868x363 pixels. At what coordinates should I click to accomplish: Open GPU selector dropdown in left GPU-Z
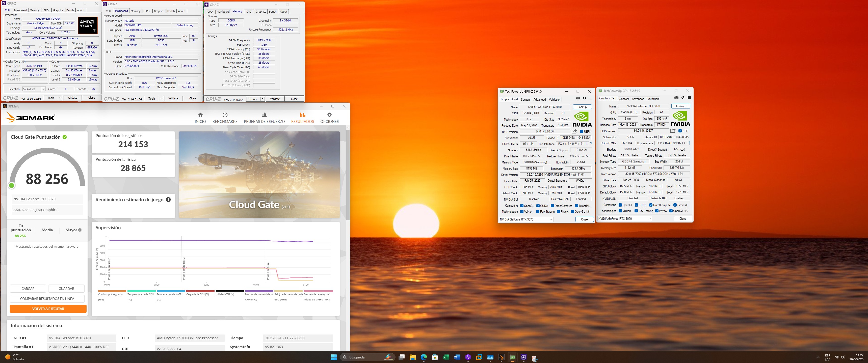coord(526,219)
